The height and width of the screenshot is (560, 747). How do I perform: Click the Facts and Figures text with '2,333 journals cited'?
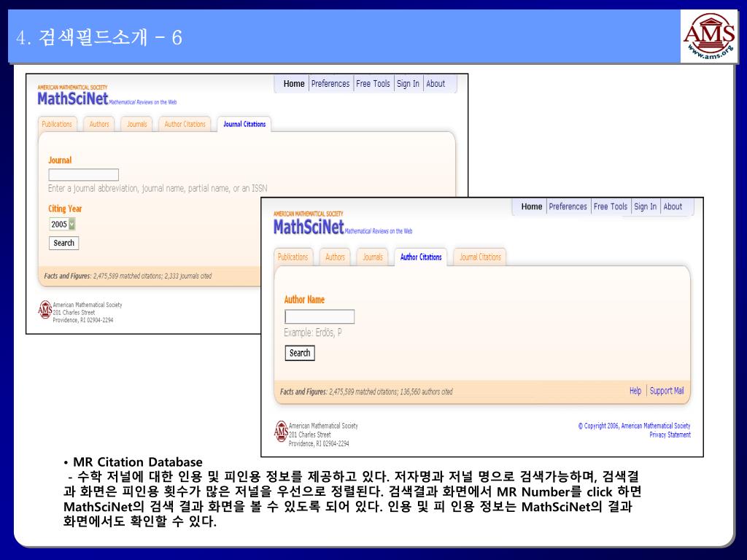pos(128,276)
